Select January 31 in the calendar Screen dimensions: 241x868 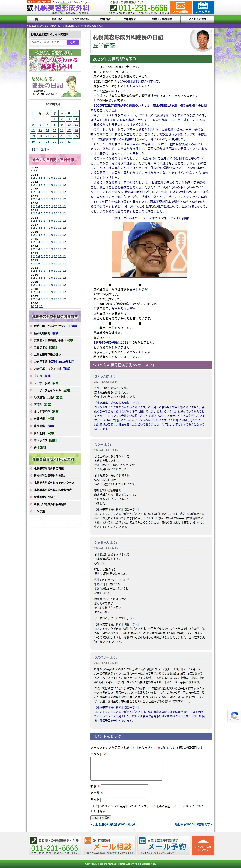[69, 142]
